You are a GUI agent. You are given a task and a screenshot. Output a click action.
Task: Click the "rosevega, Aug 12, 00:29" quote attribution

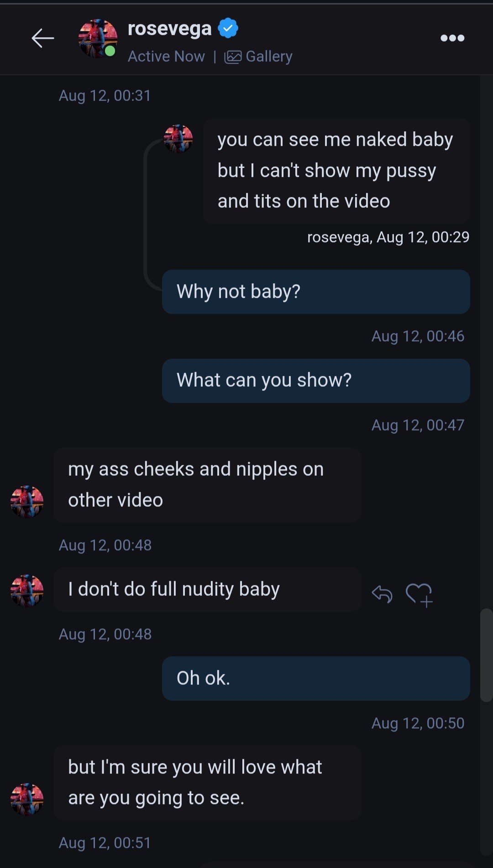click(x=388, y=237)
